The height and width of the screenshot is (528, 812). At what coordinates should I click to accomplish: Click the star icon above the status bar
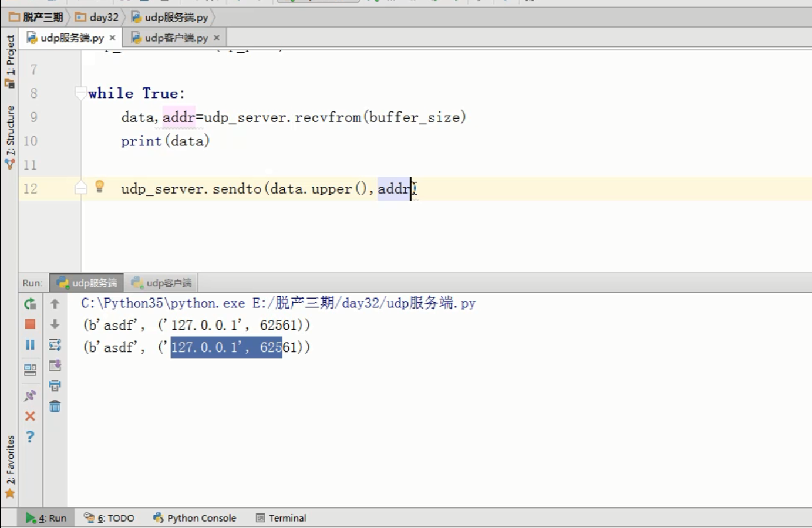coord(10,493)
